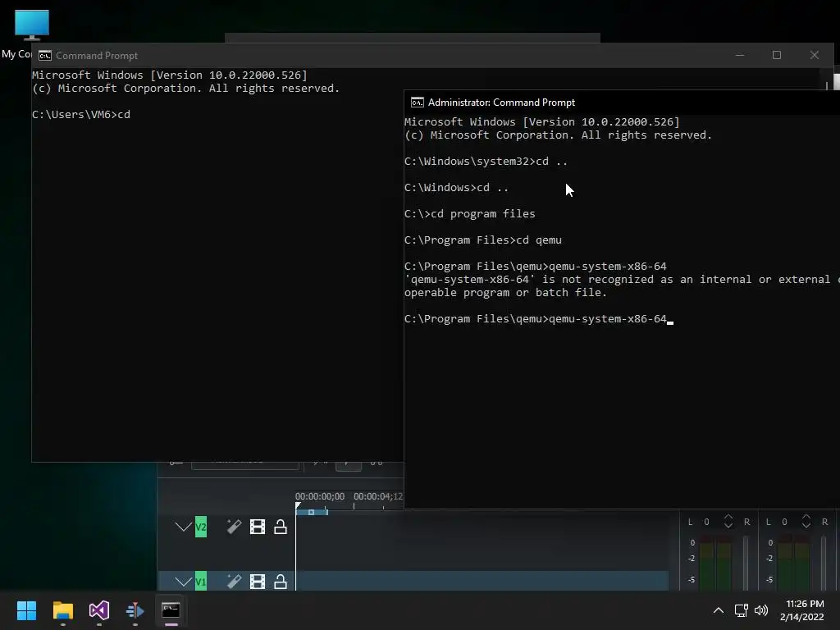The height and width of the screenshot is (630, 840).
Task: Click the blue zone bar under the ruler
Action: (x=312, y=513)
